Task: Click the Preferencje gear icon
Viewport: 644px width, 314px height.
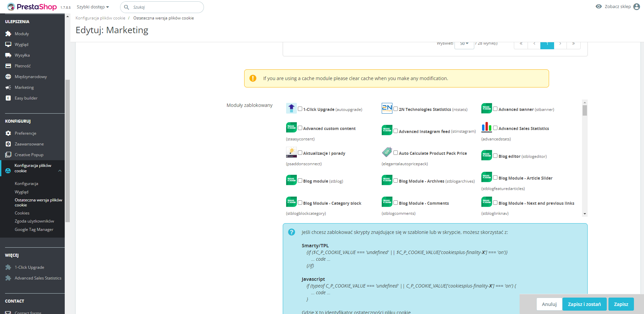Action: [8, 133]
